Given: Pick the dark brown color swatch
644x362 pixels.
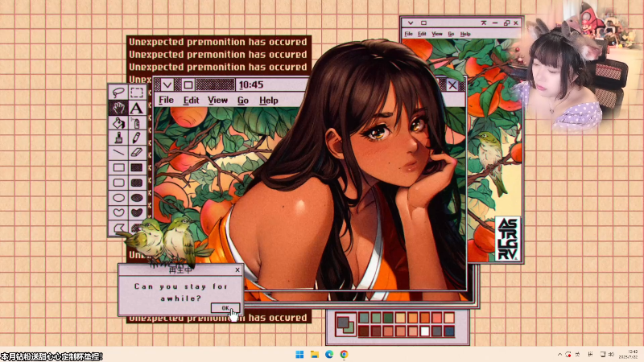Looking at the screenshot, I should coord(364,331).
